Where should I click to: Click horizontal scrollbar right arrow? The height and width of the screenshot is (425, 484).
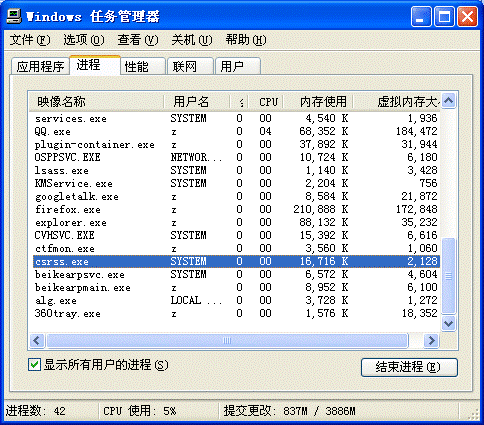431,340
